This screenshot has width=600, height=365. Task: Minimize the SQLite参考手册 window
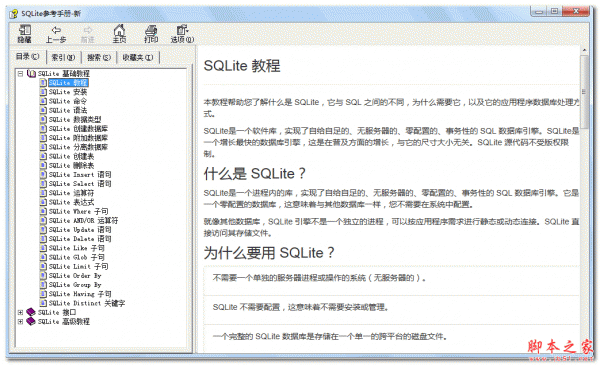[x=539, y=11]
